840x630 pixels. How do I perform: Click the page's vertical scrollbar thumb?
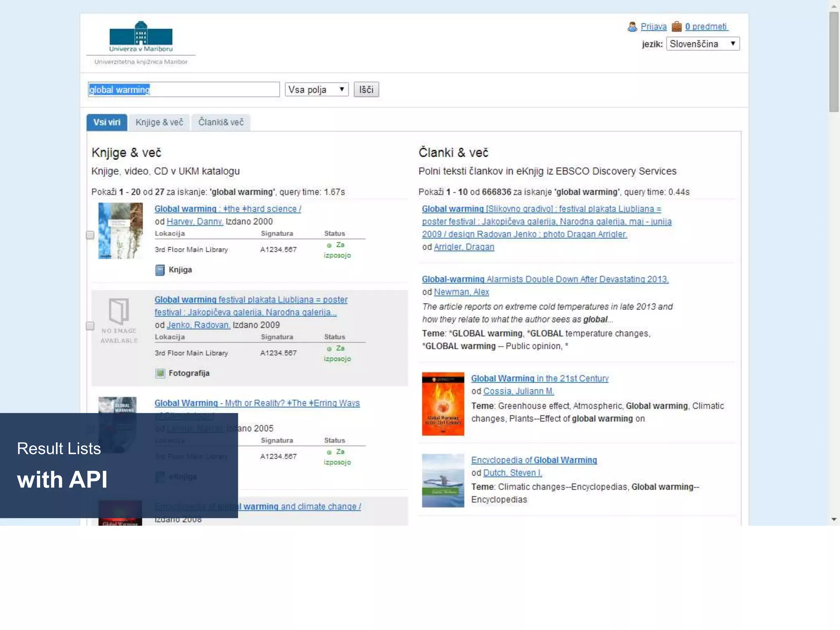tap(833, 62)
